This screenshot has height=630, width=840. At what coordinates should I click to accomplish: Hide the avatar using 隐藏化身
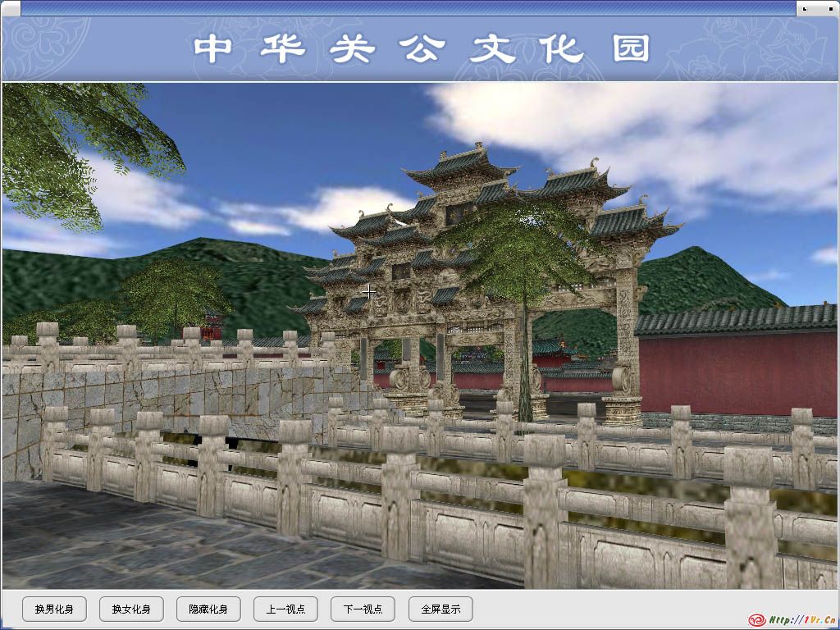pyautogui.click(x=208, y=609)
